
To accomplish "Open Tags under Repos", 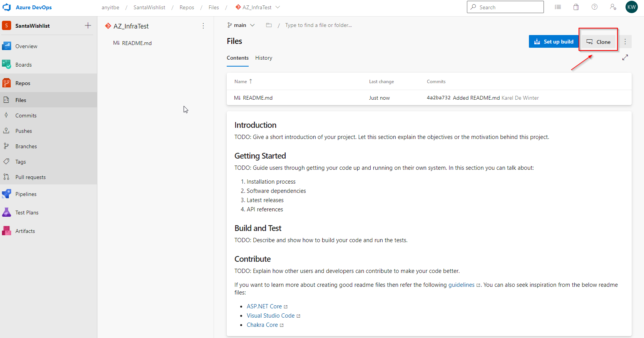I will (x=49, y=162).
